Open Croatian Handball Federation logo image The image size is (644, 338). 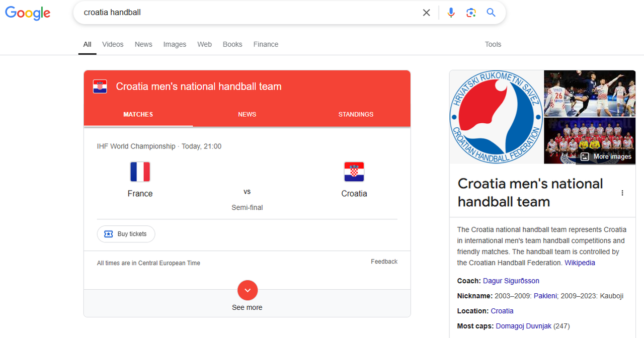point(496,117)
